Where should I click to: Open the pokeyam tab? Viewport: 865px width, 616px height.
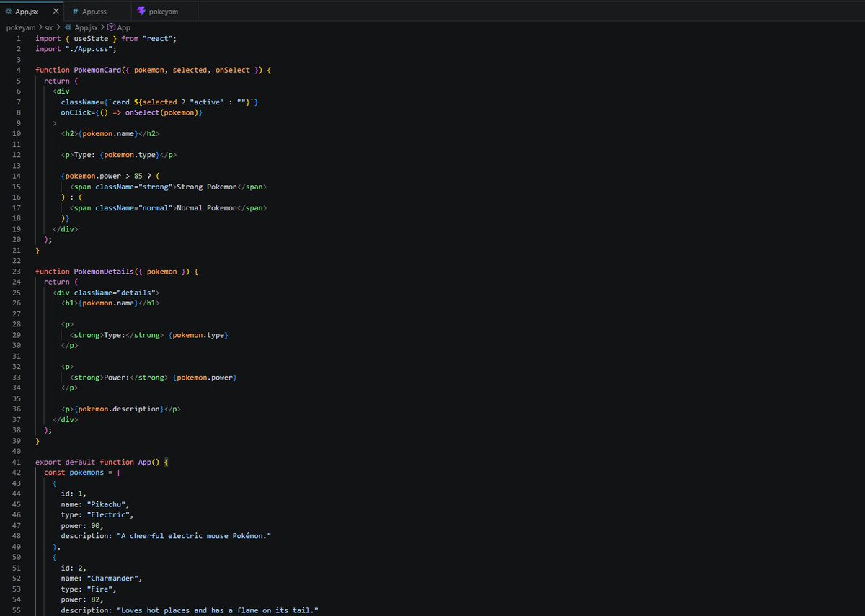[164, 12]
